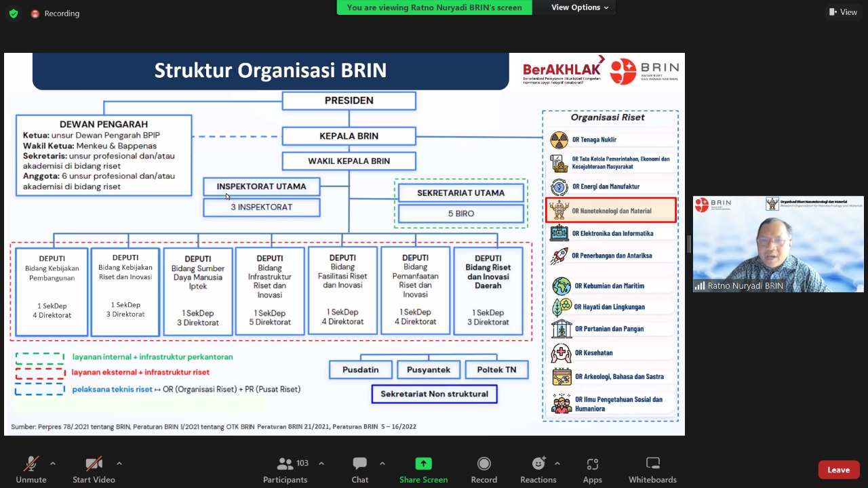Click the Deputi Bidang Riset dan Inovasi Daerah box
This screenshot has width=868, height=488.
[488, 291]
